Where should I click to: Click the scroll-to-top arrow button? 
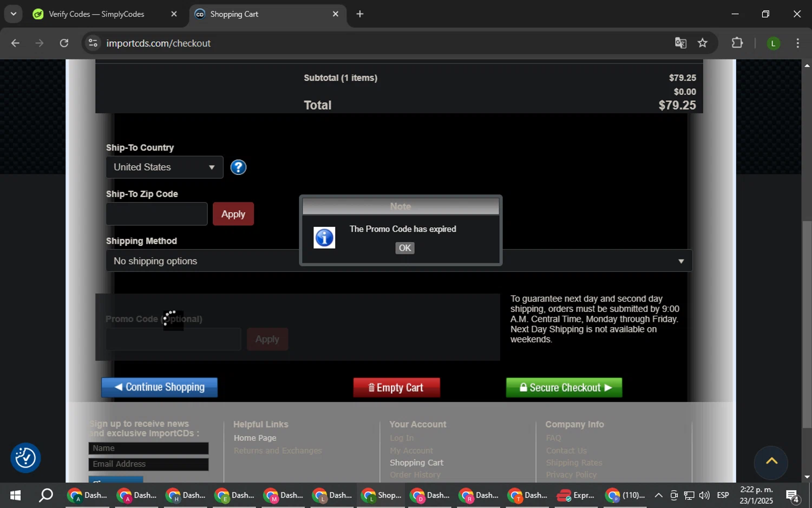click(x=771, y=461)
